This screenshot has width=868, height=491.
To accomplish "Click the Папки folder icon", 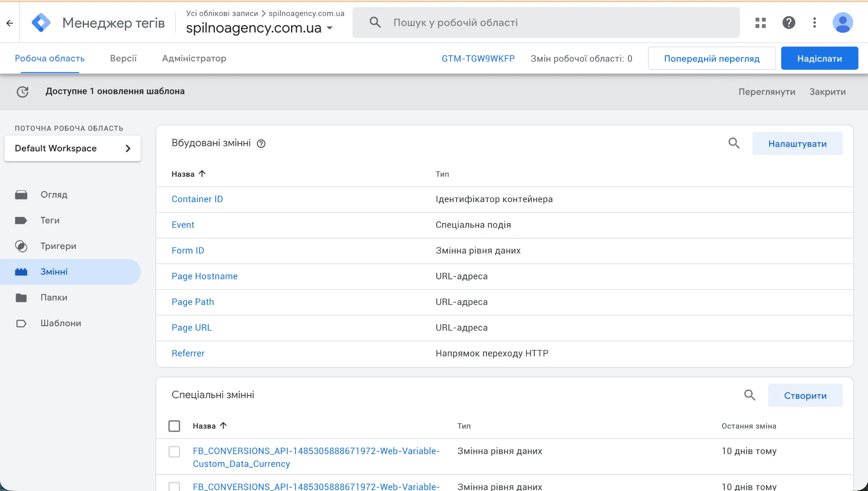I will [21, 298].
